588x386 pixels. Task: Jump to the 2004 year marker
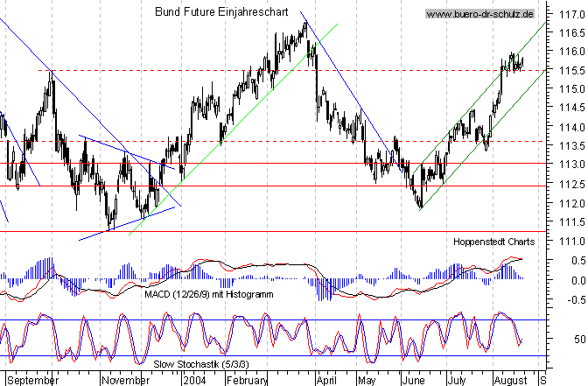click(x=192, y=381)
